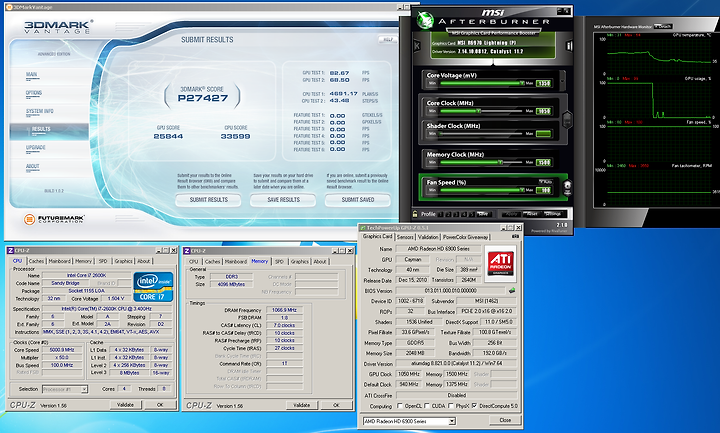This screenshot has width=720, height=433.
Task: Select Afterburner profile slot 1
Action: (441, 214)
